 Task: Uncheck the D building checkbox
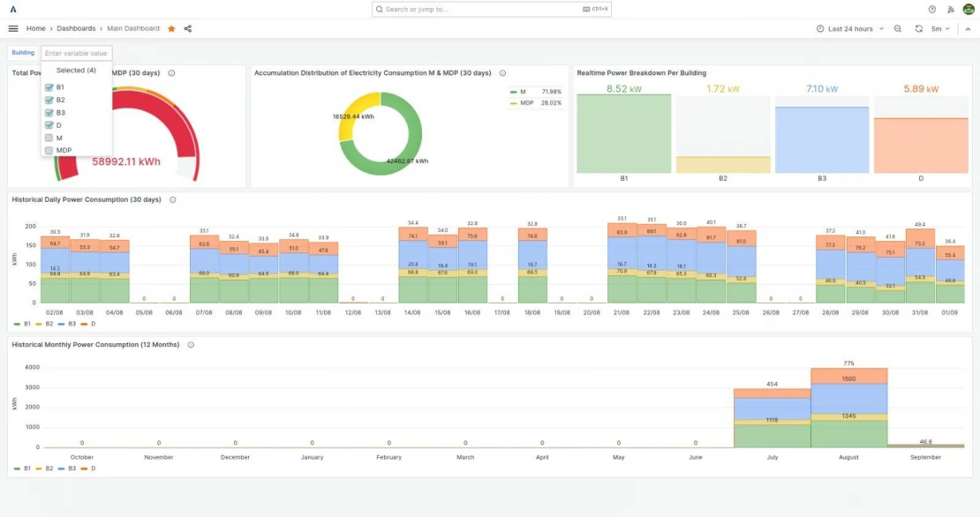pyautogui.click(x=49, y=125)
